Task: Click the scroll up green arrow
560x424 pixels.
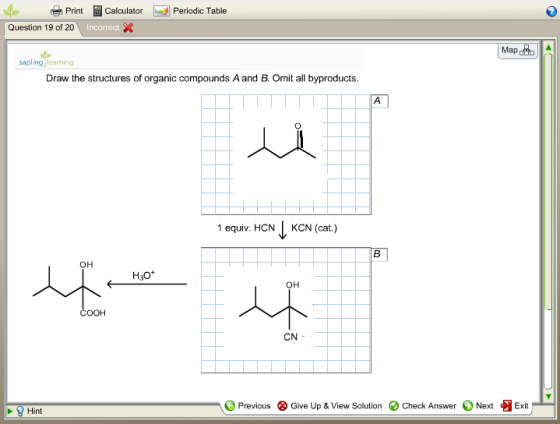Action: tap(548, 47)
